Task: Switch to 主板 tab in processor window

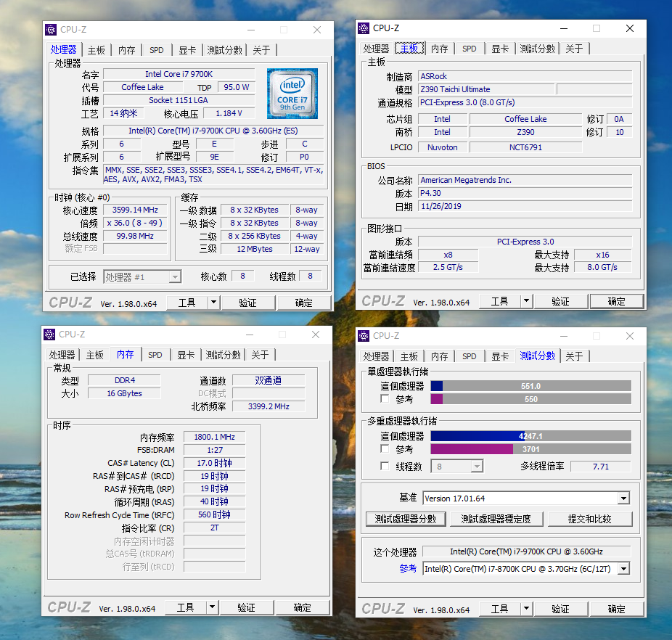Action: click(97, 50)
